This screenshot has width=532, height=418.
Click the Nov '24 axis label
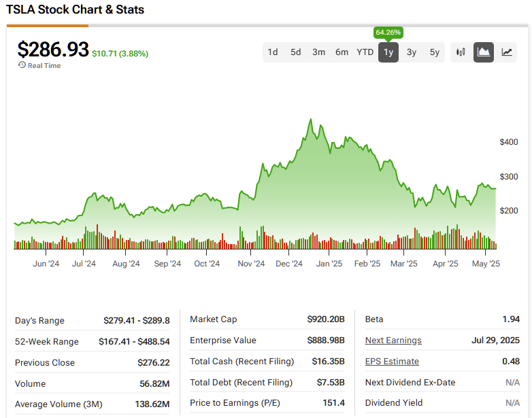(251, 264)
